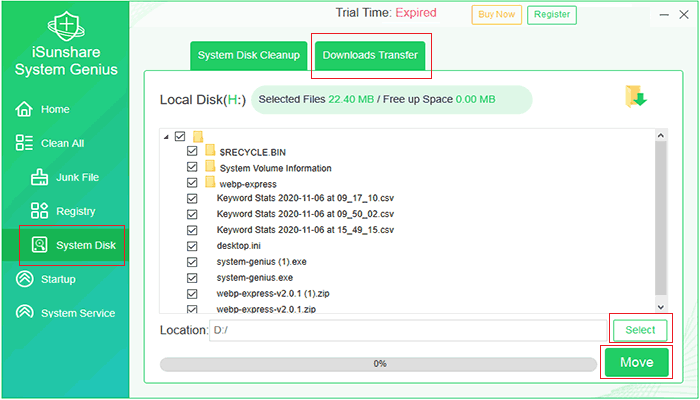Uncheck the root folder checkbox
The image size is (700, 400).
180,136
